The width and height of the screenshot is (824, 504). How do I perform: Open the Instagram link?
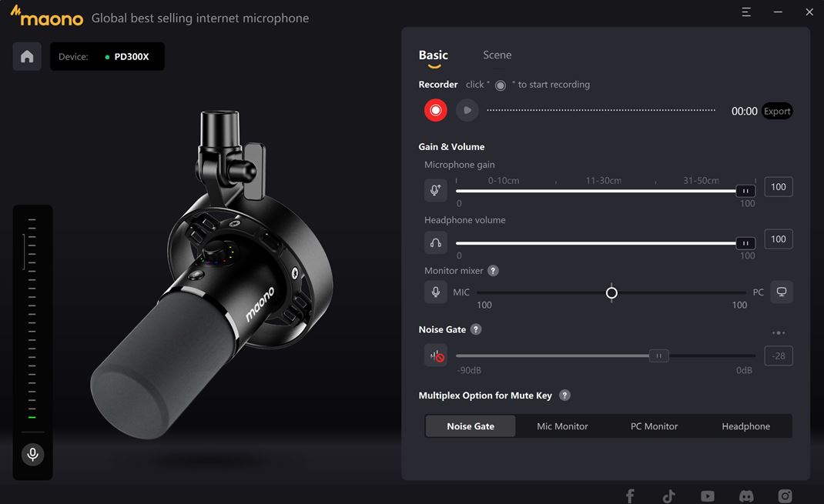click(785, 496)
